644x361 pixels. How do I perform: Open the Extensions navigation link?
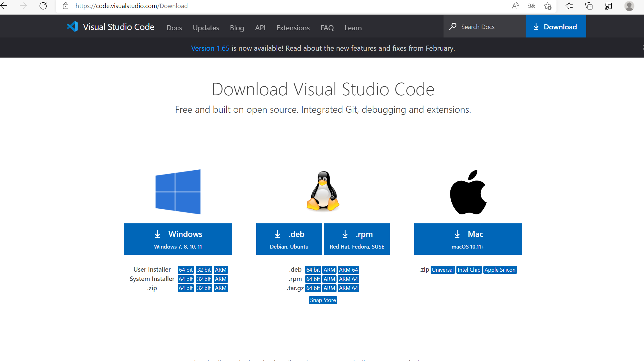293,28
